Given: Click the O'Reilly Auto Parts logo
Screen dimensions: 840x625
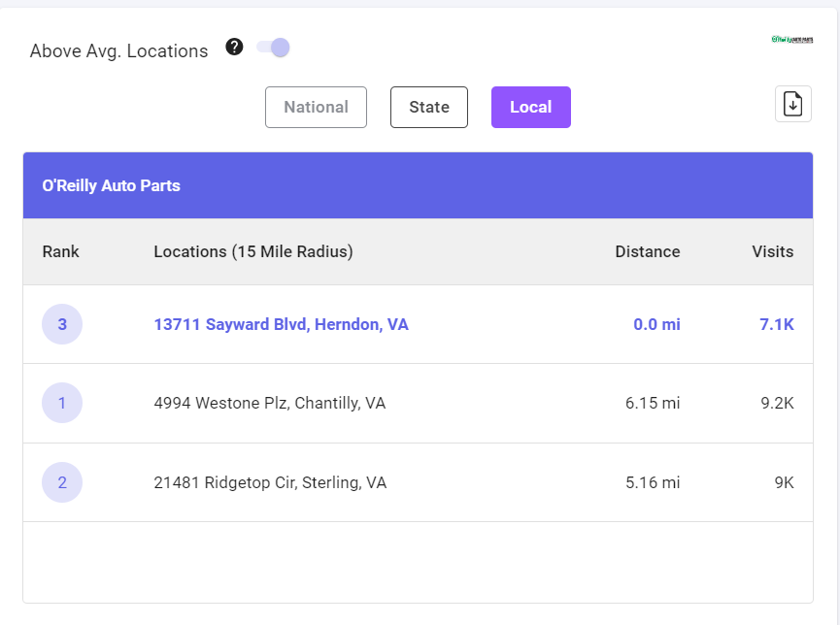Looking at the screenshot, I should (791, 40).
